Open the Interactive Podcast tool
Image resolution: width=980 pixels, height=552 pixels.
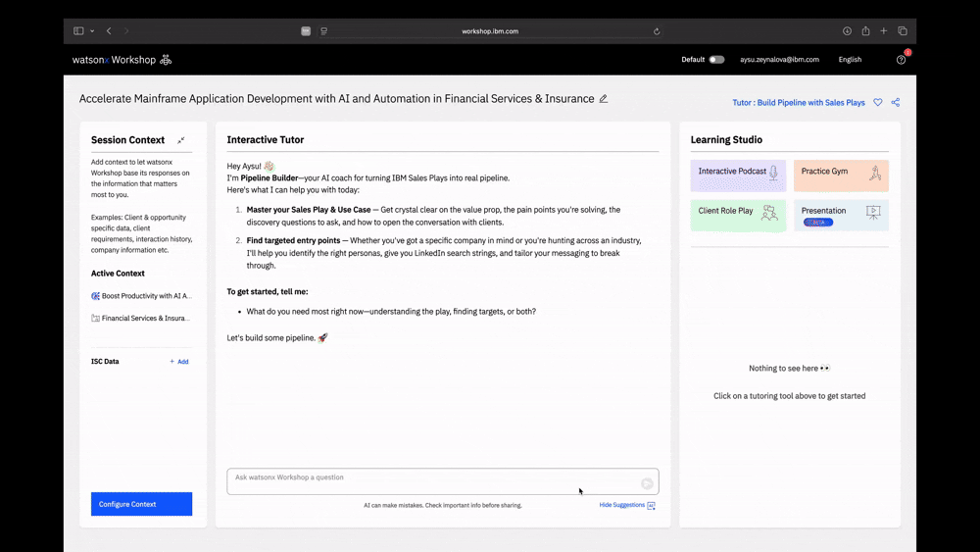[x=738, y=176]
